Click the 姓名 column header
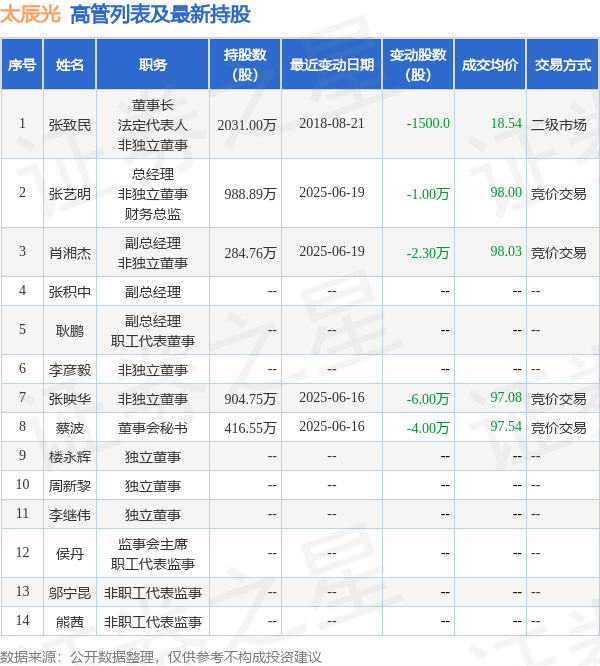This screenshot has width=600, height=666. 70,65
